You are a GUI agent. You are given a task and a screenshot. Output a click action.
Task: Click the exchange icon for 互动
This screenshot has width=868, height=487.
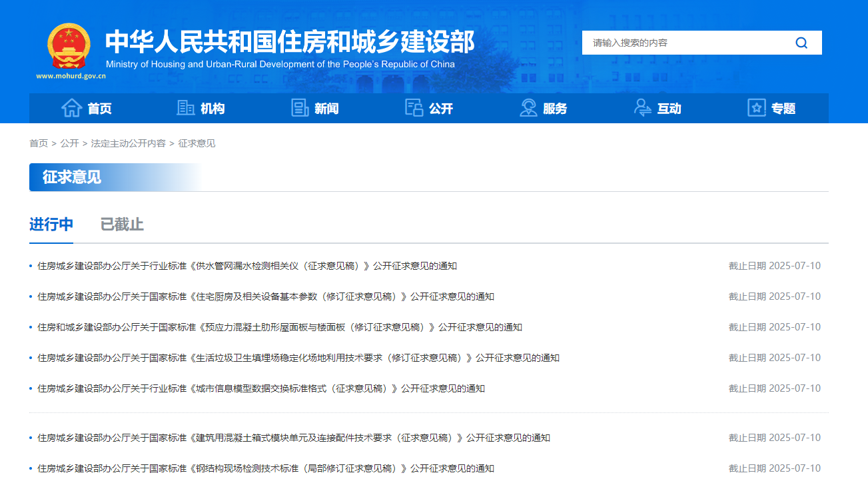tap(643, 108)
